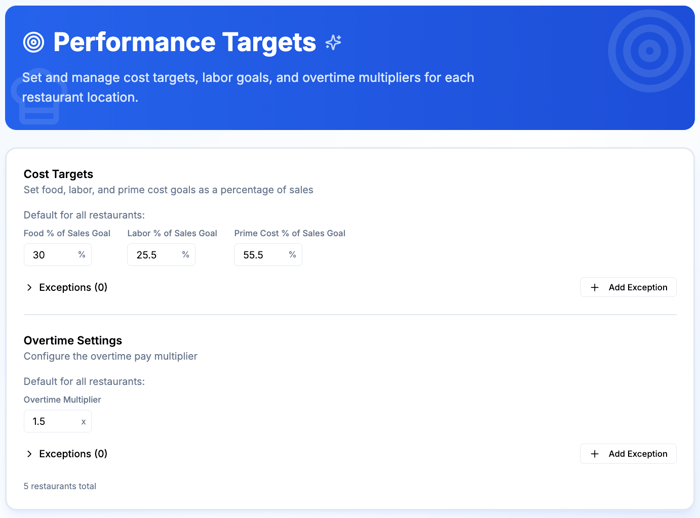Focus the Food % of Sales Goal input

point(50,255)
